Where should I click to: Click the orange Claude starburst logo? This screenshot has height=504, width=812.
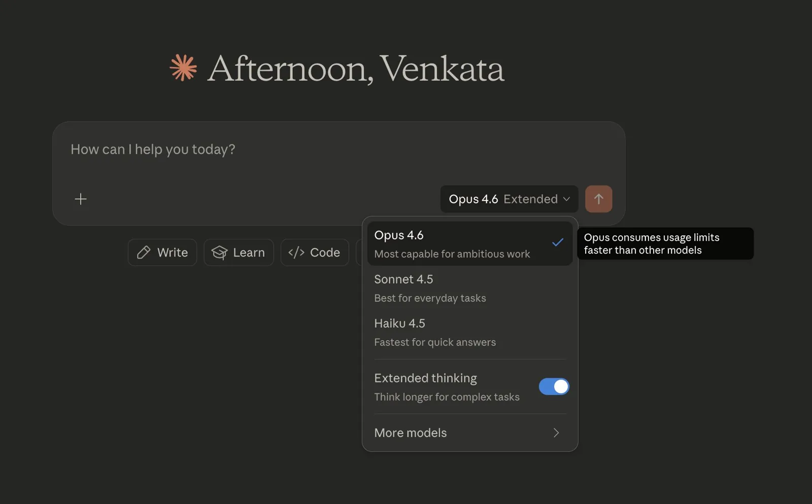tap(183, 67)
